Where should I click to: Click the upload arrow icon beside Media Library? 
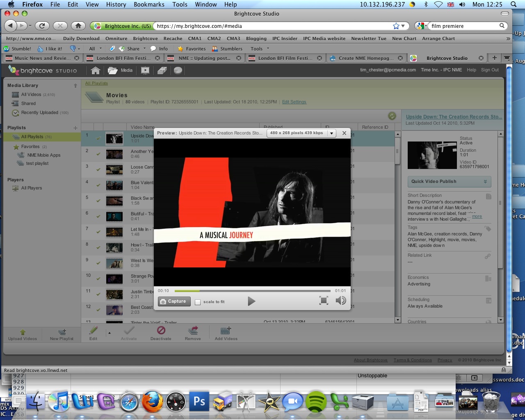pyautogui.click(x=75, y=86)
